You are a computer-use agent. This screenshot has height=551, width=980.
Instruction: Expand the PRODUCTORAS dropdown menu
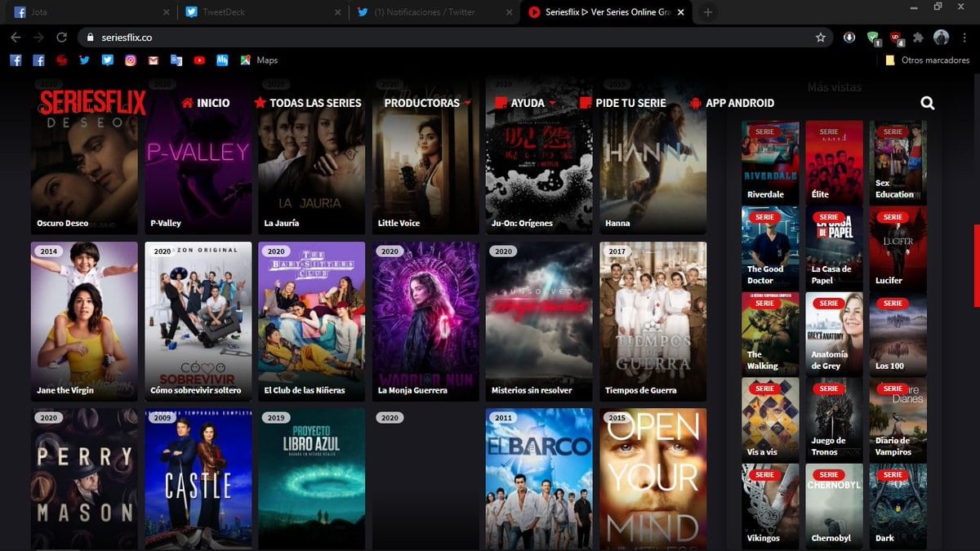(x=427, y=103)
